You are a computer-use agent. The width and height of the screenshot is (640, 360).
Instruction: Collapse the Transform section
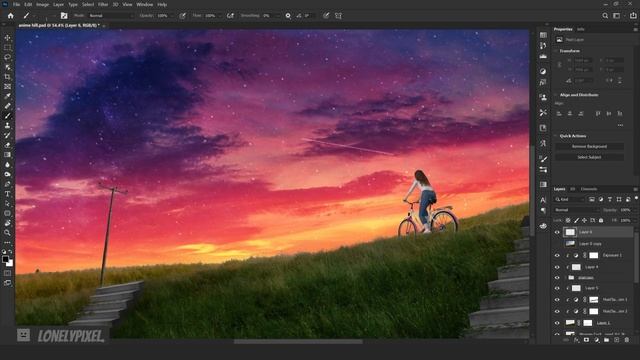(556, 51)
